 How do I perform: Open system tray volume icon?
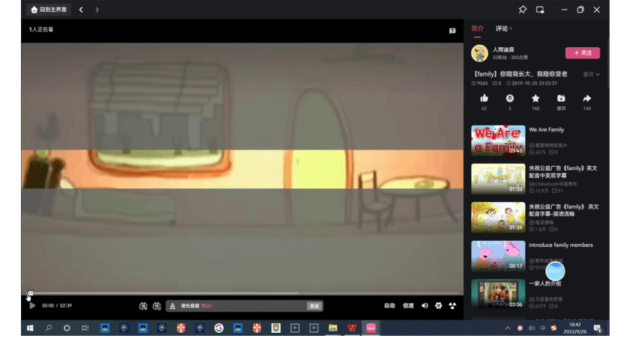532,328
